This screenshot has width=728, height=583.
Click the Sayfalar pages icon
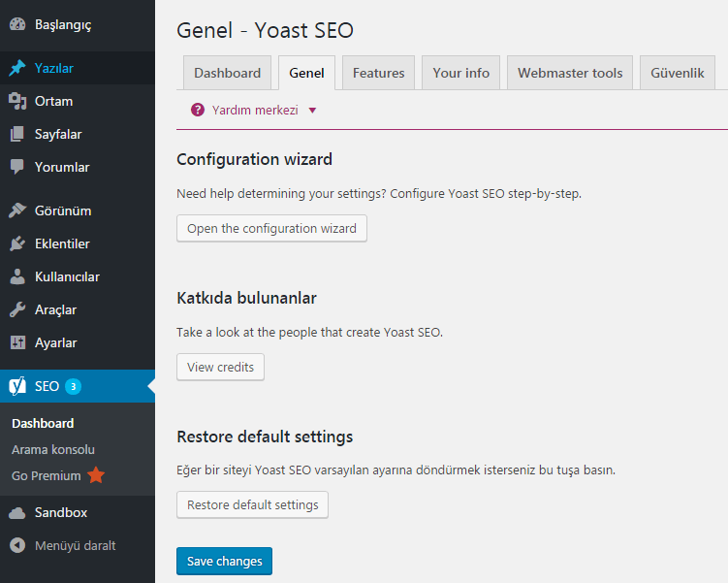click(17, 134)
